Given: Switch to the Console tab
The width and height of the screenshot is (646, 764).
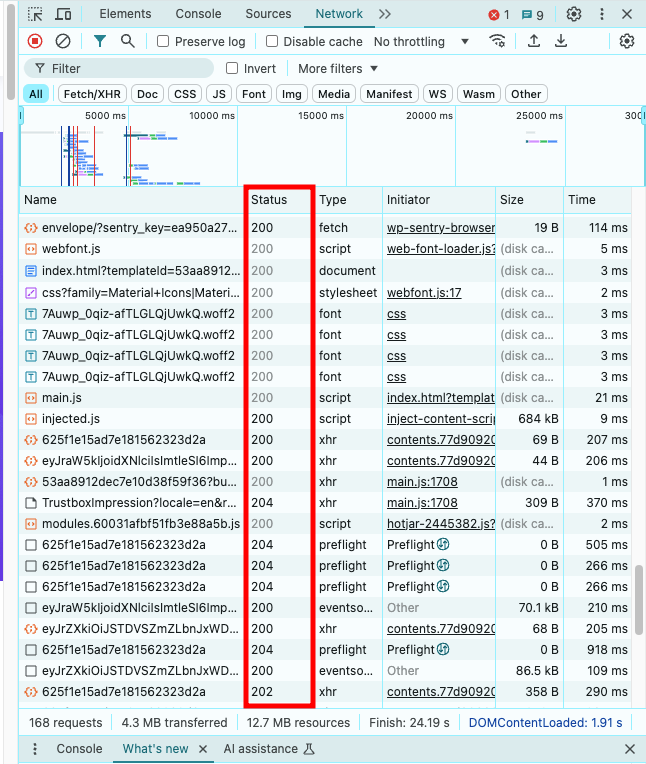Looking at the screenshot, I should click(x=198, y=14).
